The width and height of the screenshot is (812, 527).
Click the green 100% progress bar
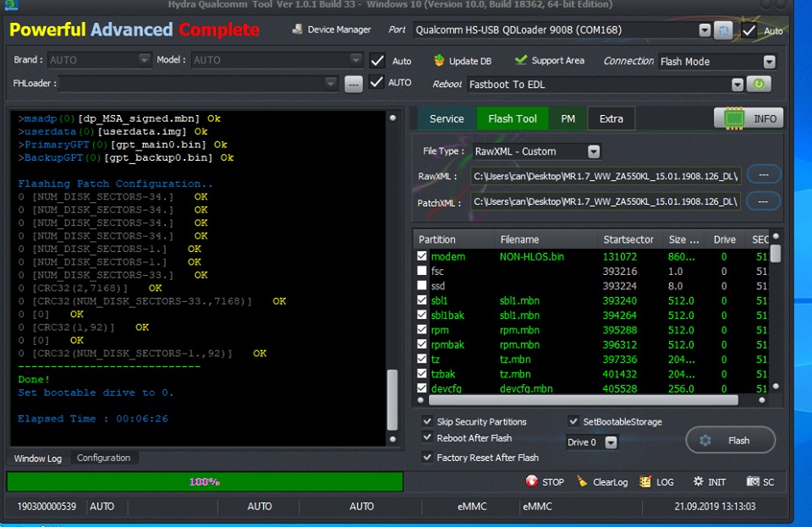[x=205, y=481]
